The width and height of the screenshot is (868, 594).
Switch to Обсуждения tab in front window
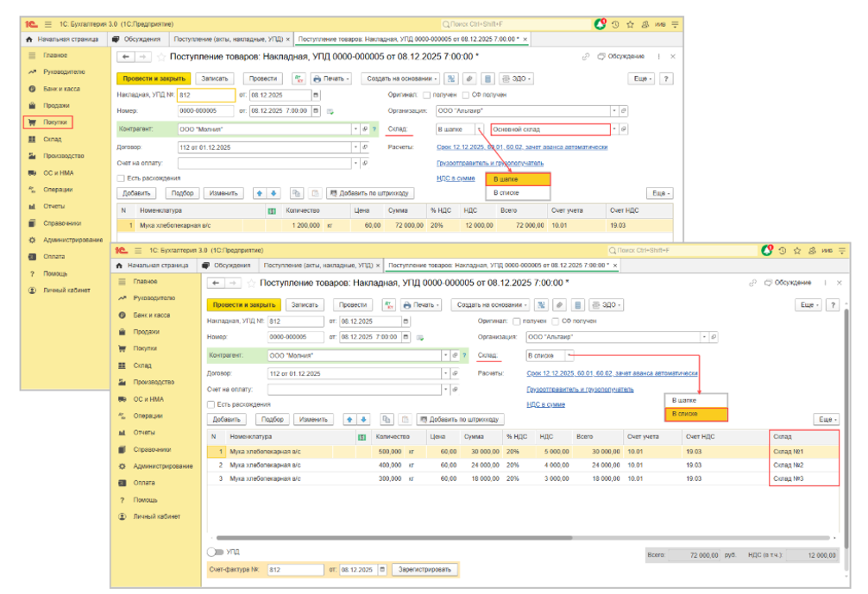click(x=227, y=266)
